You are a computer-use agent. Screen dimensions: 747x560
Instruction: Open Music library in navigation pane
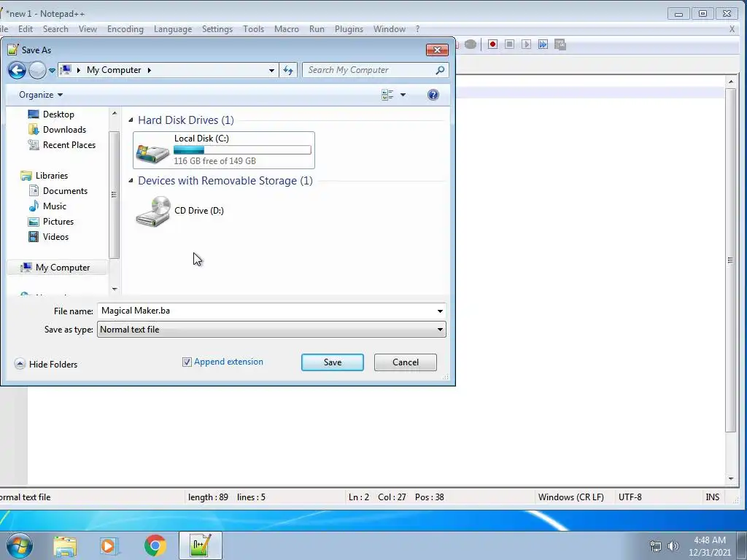[x=54, y=206]
